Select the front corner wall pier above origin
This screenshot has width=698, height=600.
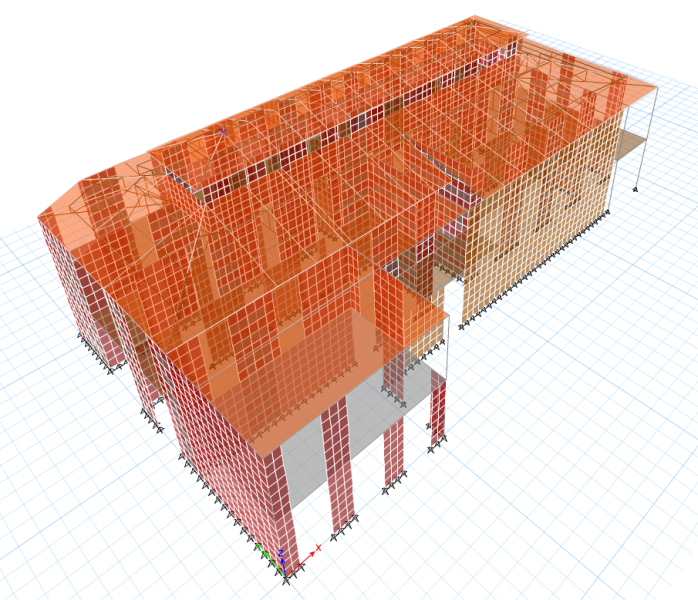(x=280, y=510)
